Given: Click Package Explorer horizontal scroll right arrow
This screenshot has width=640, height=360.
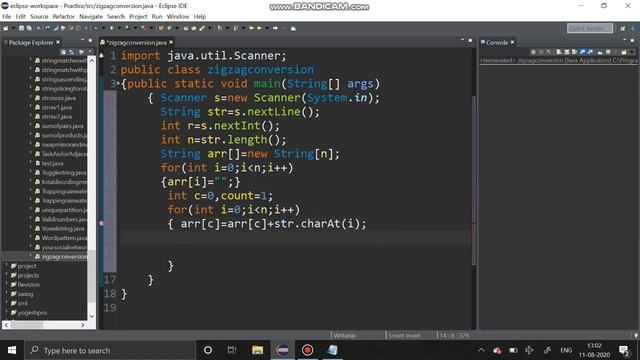Looking at the screenshot, I should [83, 325].
